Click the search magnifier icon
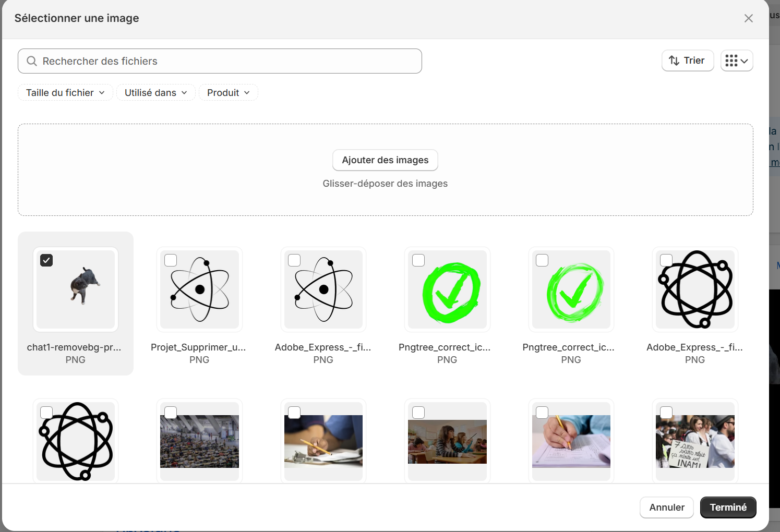The height and width of the screenshot is (532, 780). coord(32,61)
